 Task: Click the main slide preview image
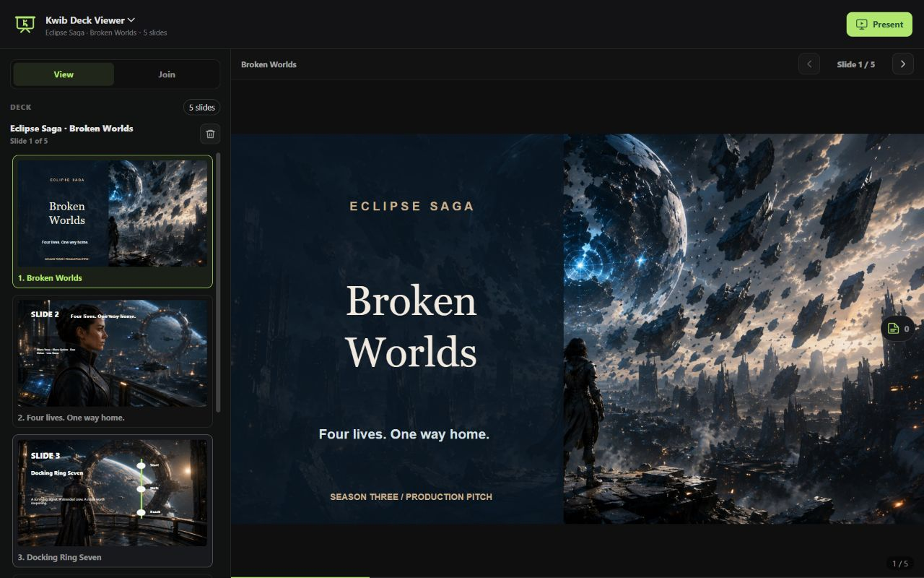tap(577, 329)
